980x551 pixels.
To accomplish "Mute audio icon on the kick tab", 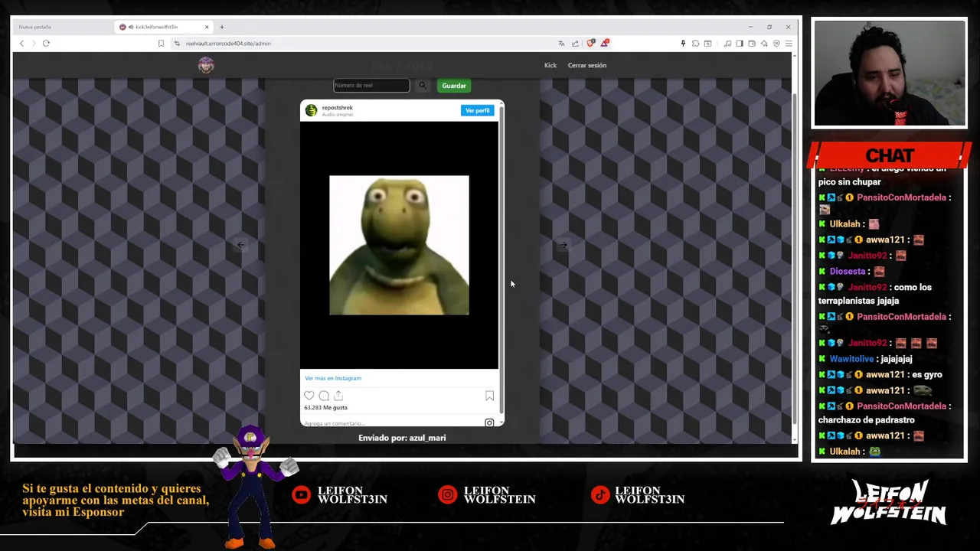I will point(131,27).
